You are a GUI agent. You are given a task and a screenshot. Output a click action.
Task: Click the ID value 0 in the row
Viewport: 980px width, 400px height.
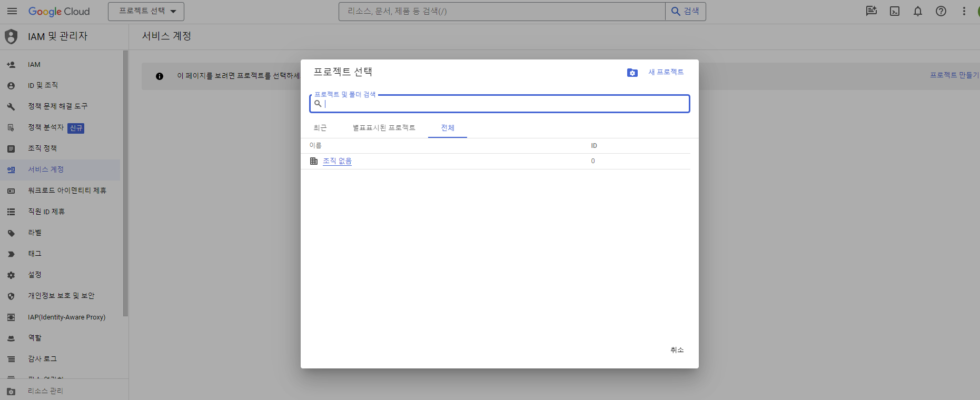(x=593, y=161)
